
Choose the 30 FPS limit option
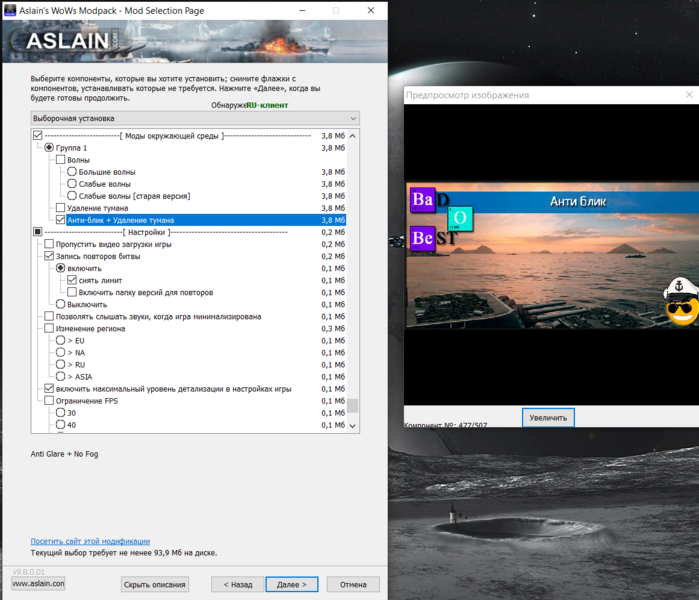coord(61,412)
